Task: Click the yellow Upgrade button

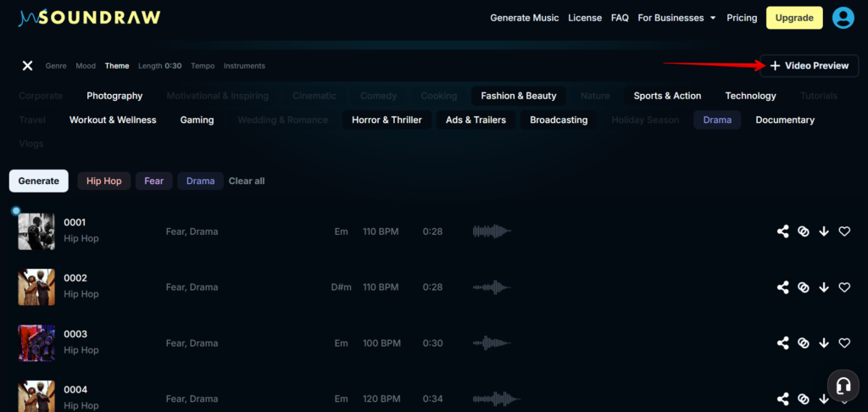Action: click(x=793, y=18)
